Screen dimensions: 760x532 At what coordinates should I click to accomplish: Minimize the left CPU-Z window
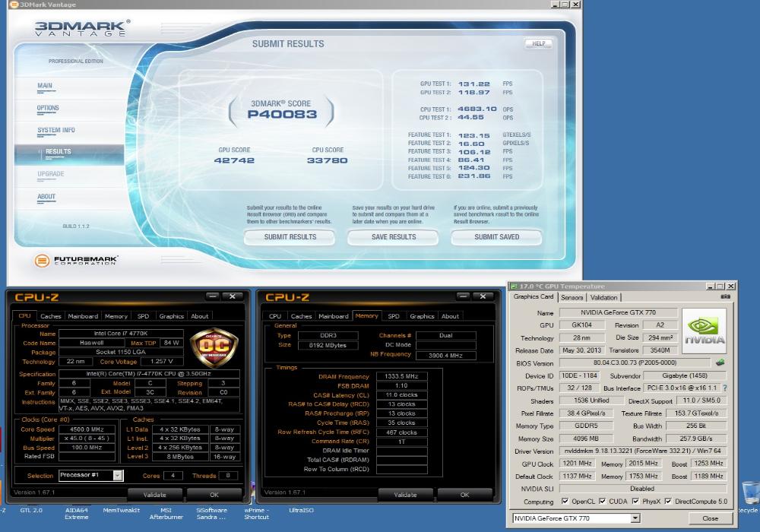coord(213,296)
